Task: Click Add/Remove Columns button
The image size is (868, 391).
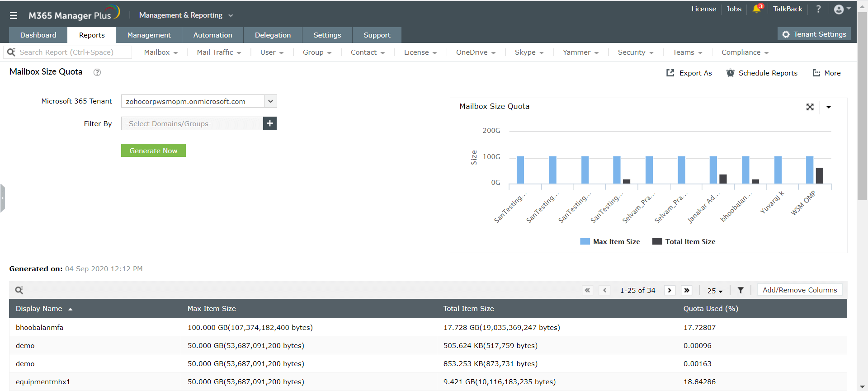Action: [799, 290]
